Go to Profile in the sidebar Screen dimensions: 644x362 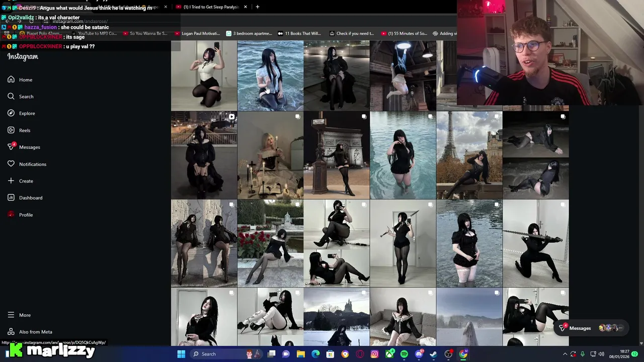[20, 215]
